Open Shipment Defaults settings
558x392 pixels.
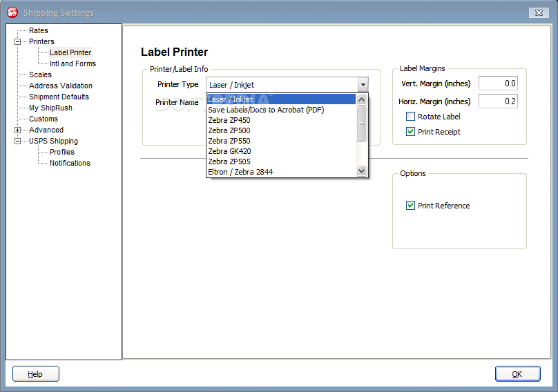point(59,97)
